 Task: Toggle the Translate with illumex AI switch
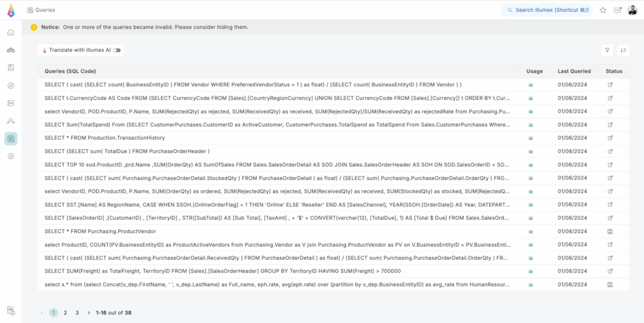coord(117,50)
